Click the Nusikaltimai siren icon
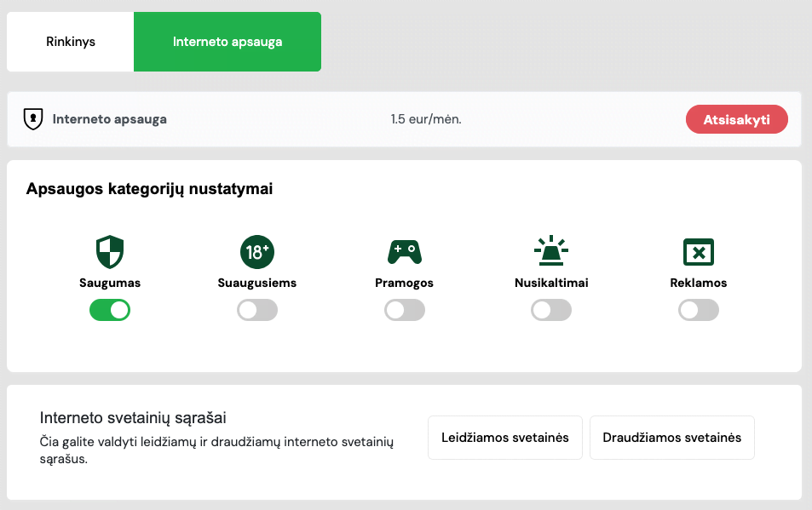 click(x=551, y=250)
